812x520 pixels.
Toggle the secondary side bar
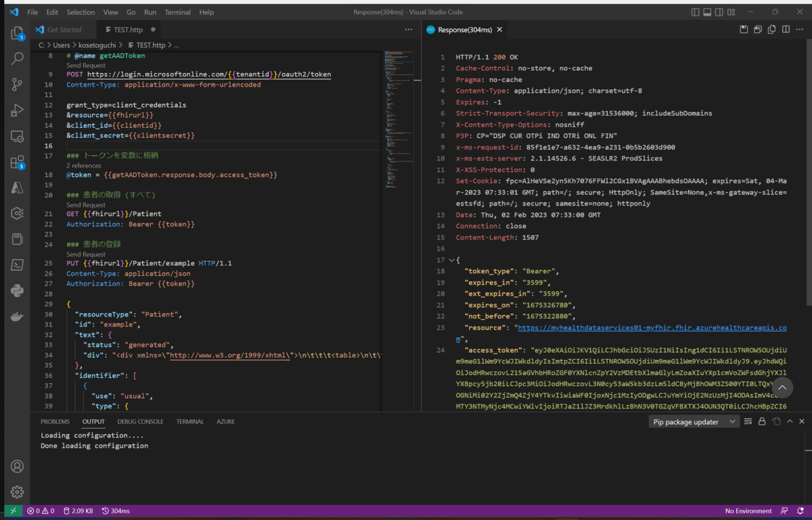pos(719,12)
